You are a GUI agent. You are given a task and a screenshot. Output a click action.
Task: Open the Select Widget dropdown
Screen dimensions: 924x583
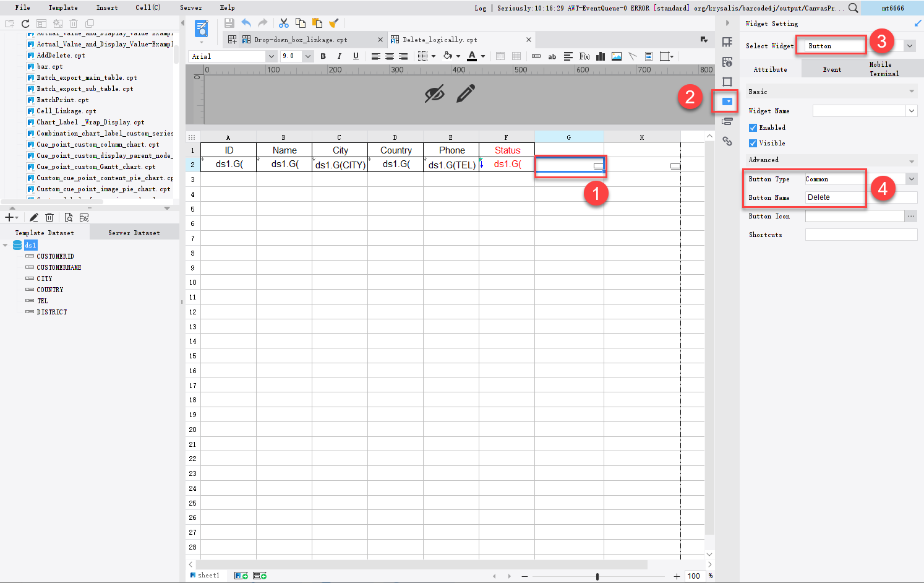coord(909,45)
